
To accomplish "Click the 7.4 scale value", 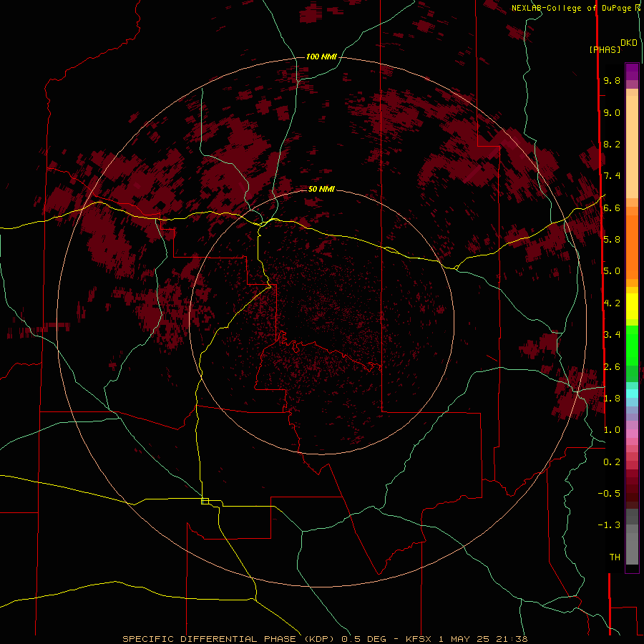I will (x=612, y=176).
